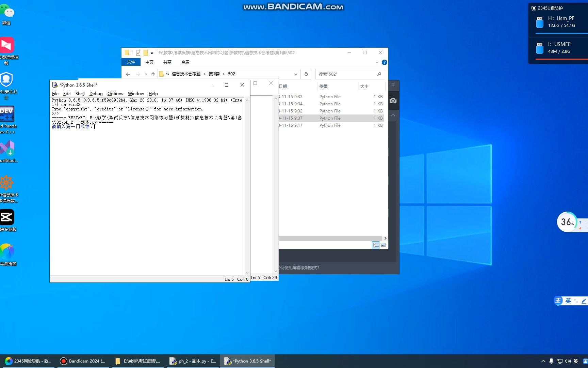This screenshot has height=368, width=588.
Task: Launch the 剪映专业版 (CapCut) desktop shortcut
Action: coord(8,220)
